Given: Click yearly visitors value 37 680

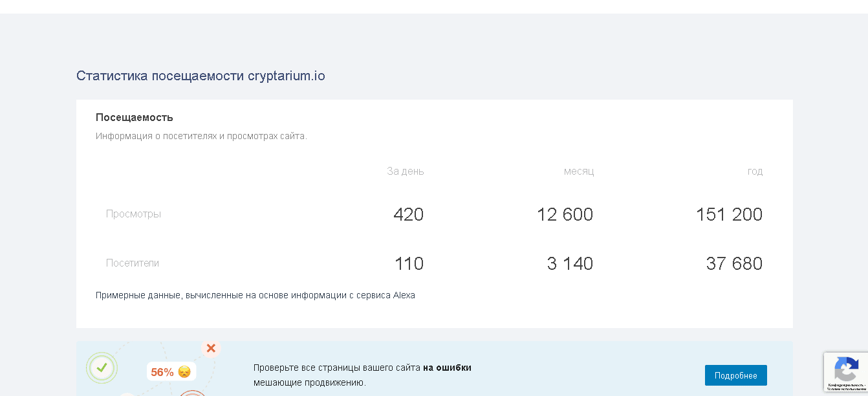Looking at the screenshot, I should (x=734, y=263).
